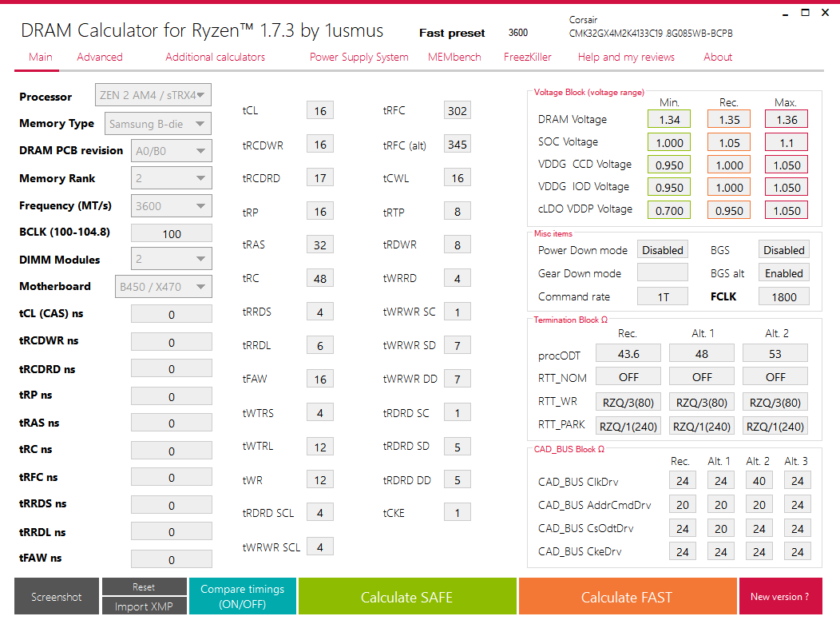Screen dimensions: 840x632
Task: Open the DRAM PCB revision dropdown
Action: (171, 150)
